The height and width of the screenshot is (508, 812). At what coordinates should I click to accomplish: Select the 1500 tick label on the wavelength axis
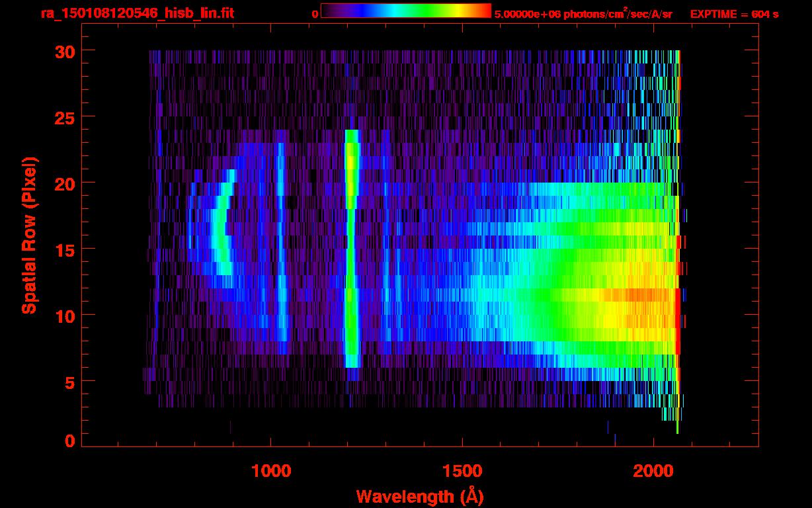pyautogui.click(x=462, y=471)
